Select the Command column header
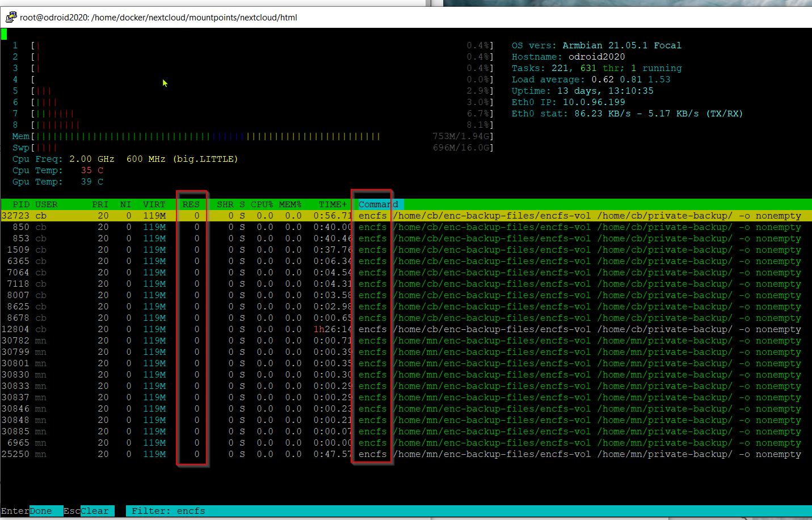This screenshot has height=520, width=812. 378,204
